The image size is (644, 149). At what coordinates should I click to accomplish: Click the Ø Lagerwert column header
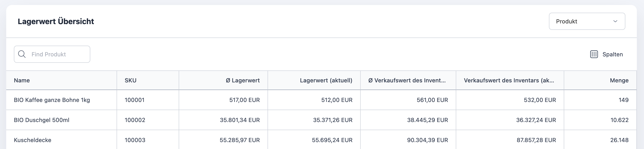point(242,80)
